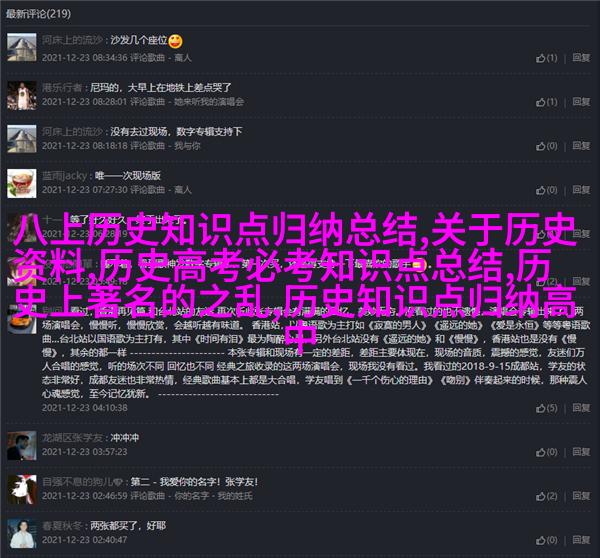Like the long review dated 04:10:38
The image size is (600, 558).
546,408
